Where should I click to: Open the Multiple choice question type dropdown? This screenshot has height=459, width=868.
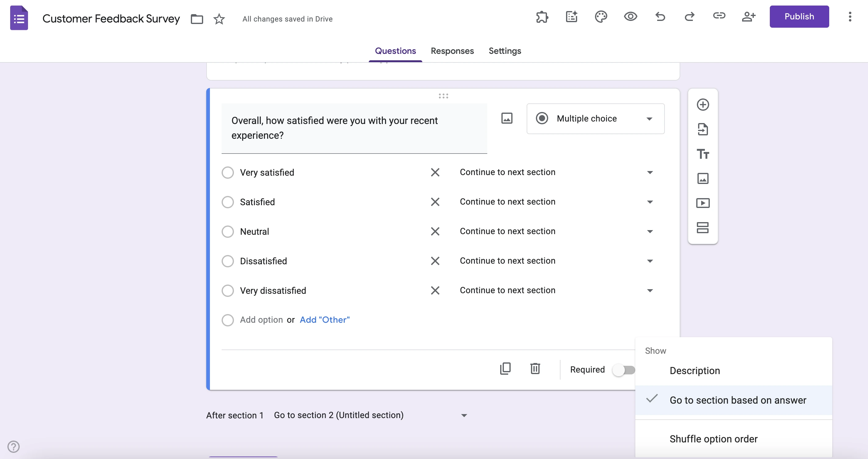point(595,118)
